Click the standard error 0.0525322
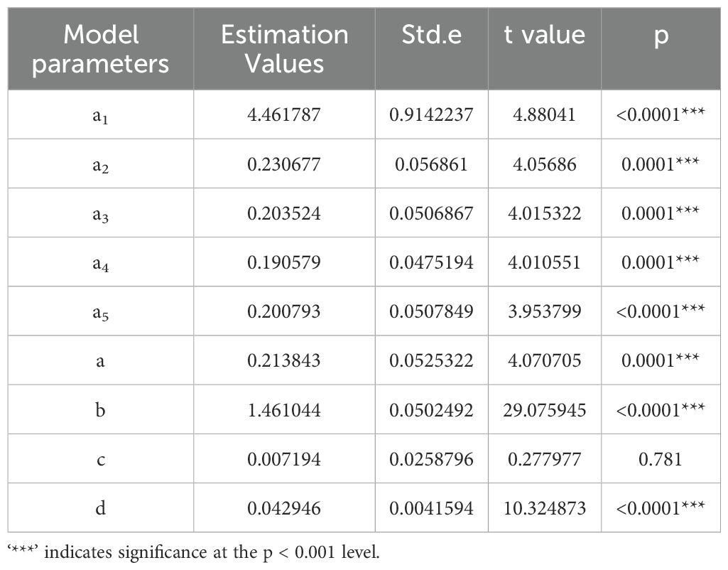The width and height of the screenshot is (728, 570). [431, 360]
